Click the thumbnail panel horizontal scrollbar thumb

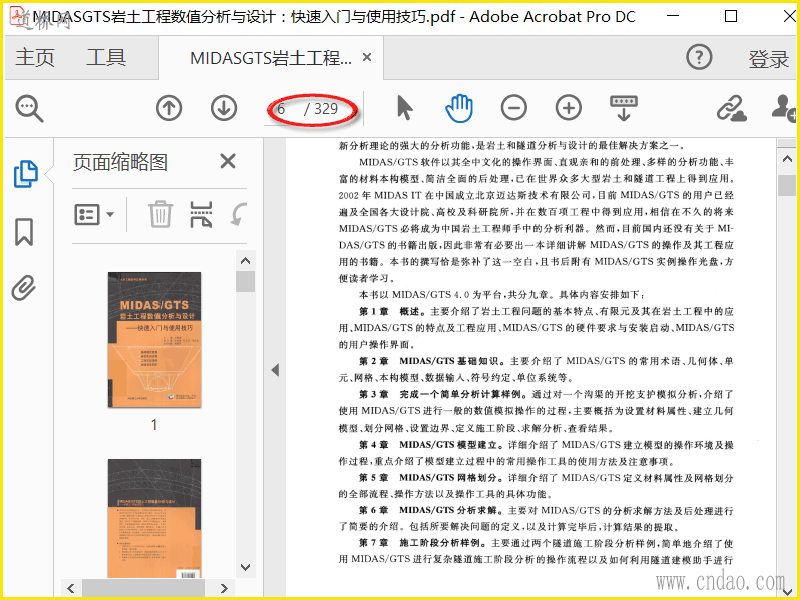(x=143, y=588)
